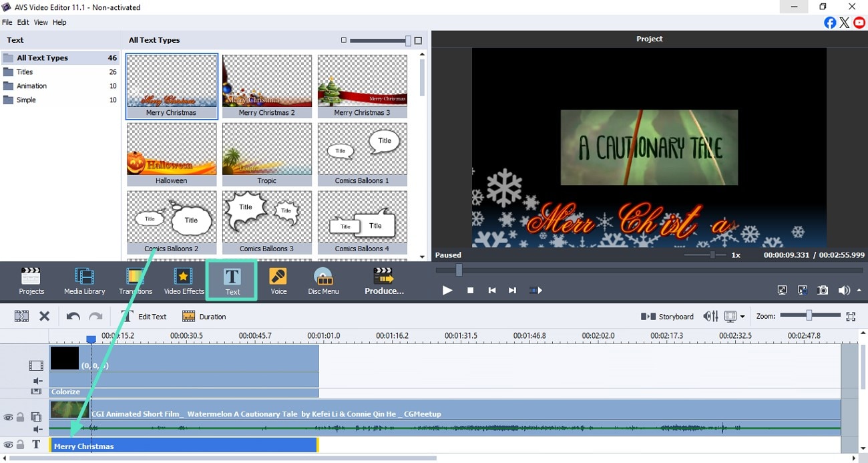Select the Merry Christmas timeline clip

(x=184, y=446)
